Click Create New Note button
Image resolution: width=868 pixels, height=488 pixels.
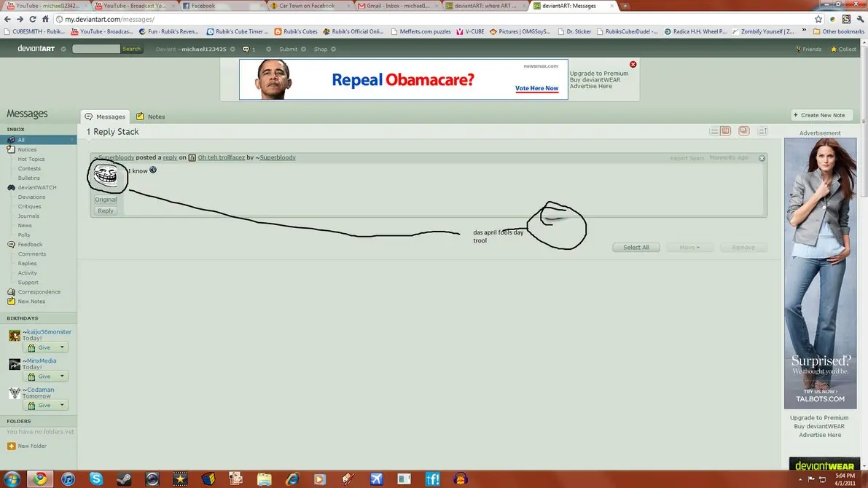[821, 115]
